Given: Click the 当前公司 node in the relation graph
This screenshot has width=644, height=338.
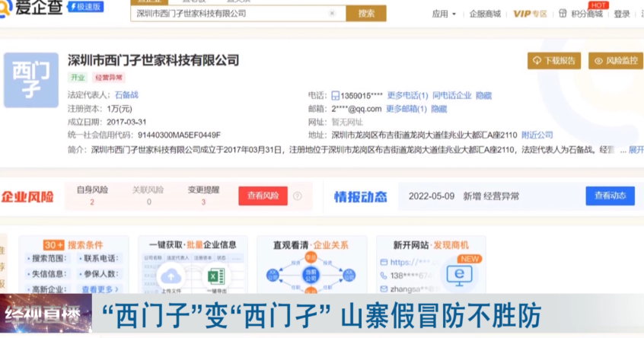Looking at the screenshot, I should (311, 275).
